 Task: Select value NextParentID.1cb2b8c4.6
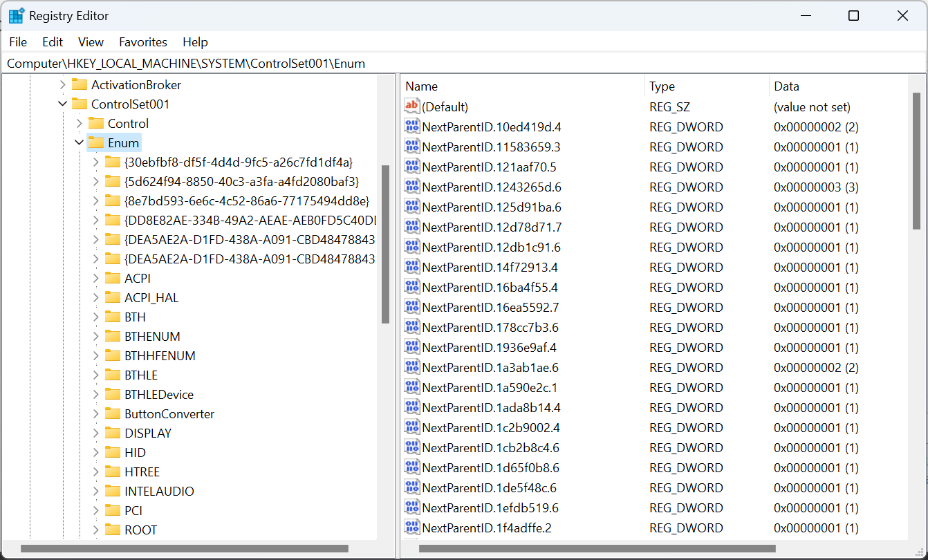tap(490, 447)
